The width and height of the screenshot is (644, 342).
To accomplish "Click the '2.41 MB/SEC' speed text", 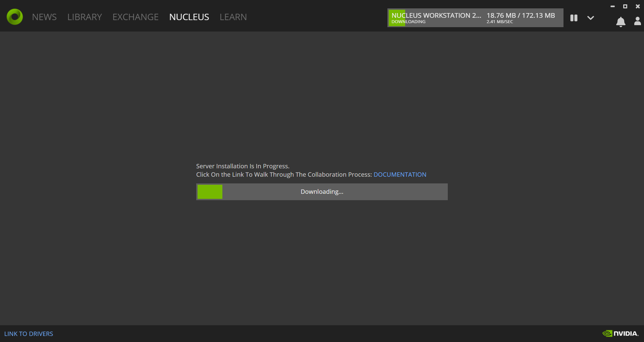I will click(500, 22).
